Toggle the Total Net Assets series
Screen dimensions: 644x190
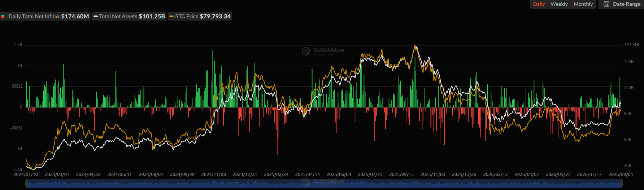tap(129, 16)
